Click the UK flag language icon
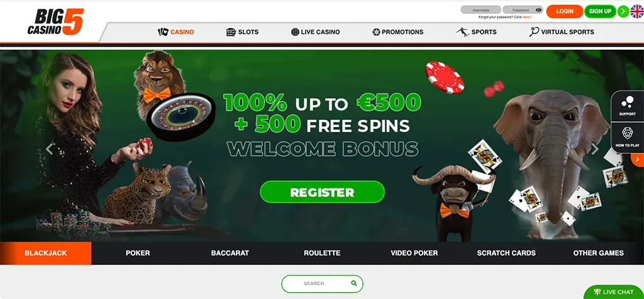 (638, 11)
